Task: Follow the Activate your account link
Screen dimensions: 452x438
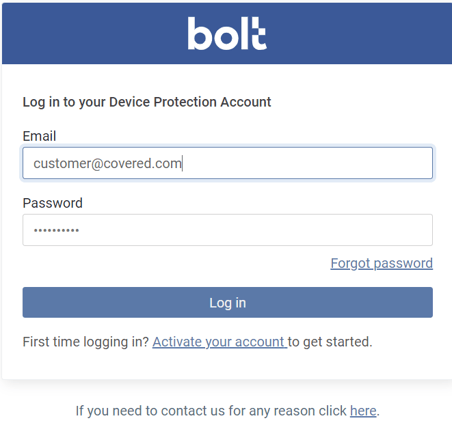Action: [x=220, y=342]
